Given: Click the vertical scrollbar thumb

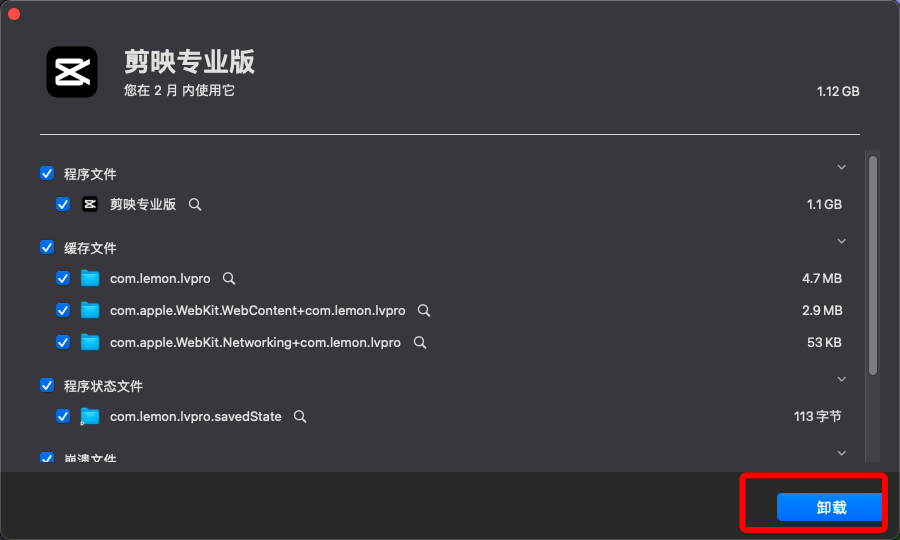Looking at the screenshot, I should coord(873,265).
